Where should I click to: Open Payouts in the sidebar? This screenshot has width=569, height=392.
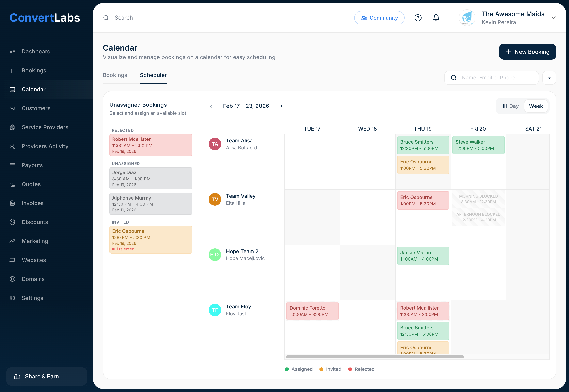(x=32, y=165)
